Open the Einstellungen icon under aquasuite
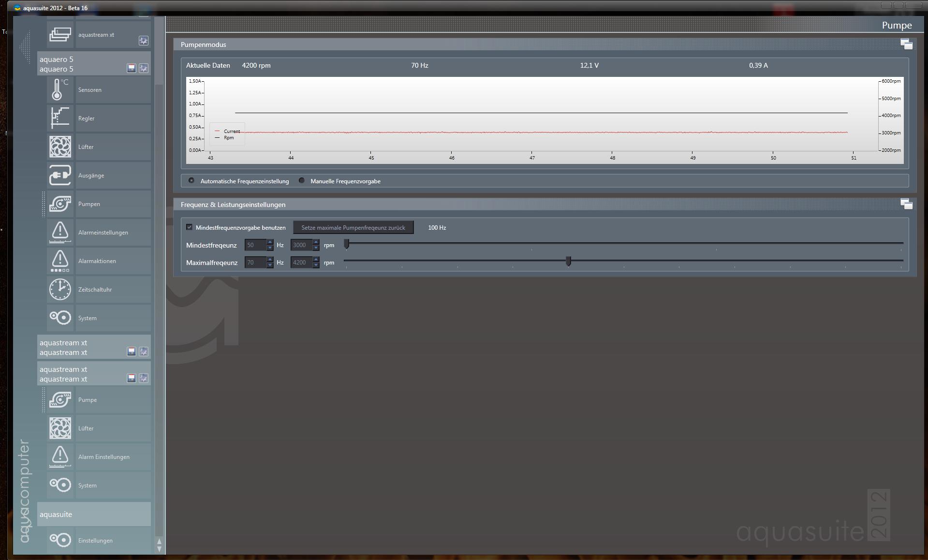The width and height of the screenshot is (928, 560). click(60, 541)
